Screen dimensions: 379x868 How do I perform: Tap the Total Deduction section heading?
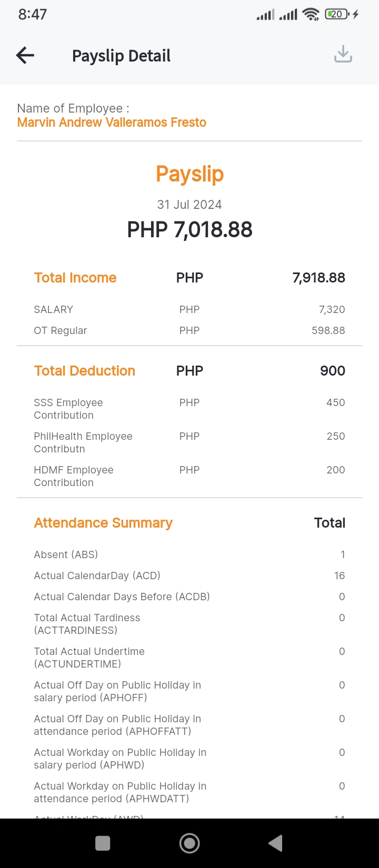point(85,371)
